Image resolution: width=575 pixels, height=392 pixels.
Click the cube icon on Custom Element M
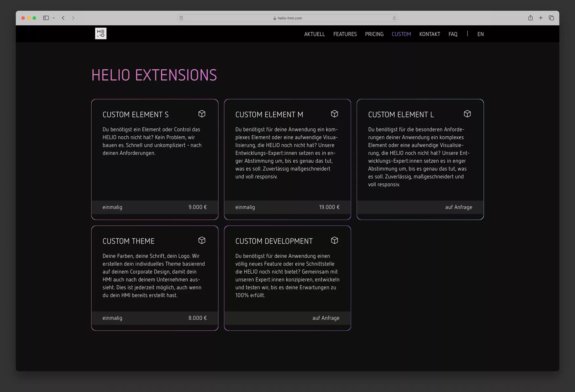(x=334, y=114)
